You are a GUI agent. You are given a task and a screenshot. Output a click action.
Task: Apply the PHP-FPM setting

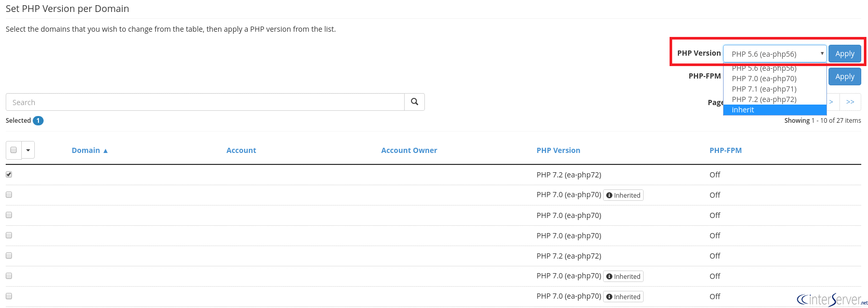[x=845, y=76]
